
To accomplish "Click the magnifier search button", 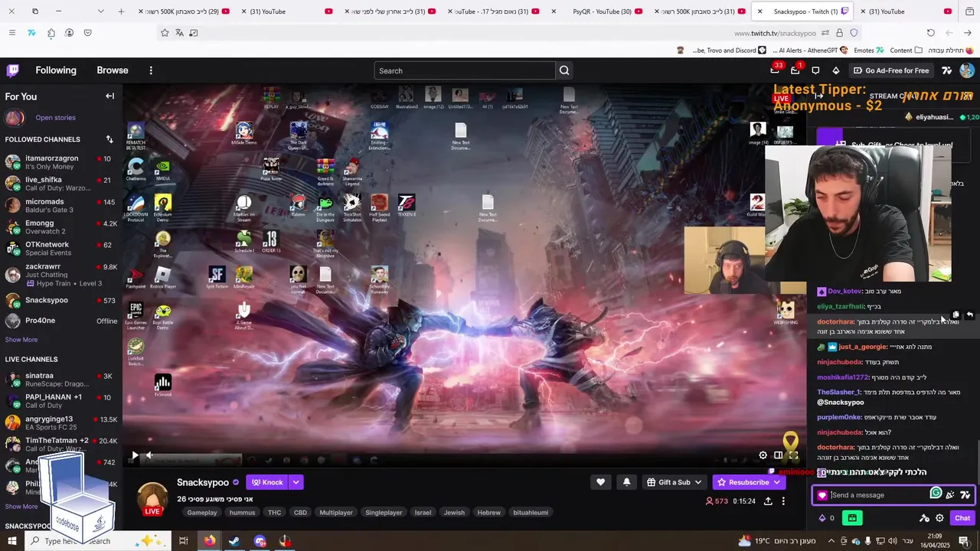I will pyautogui.click(x=564, y=70).
